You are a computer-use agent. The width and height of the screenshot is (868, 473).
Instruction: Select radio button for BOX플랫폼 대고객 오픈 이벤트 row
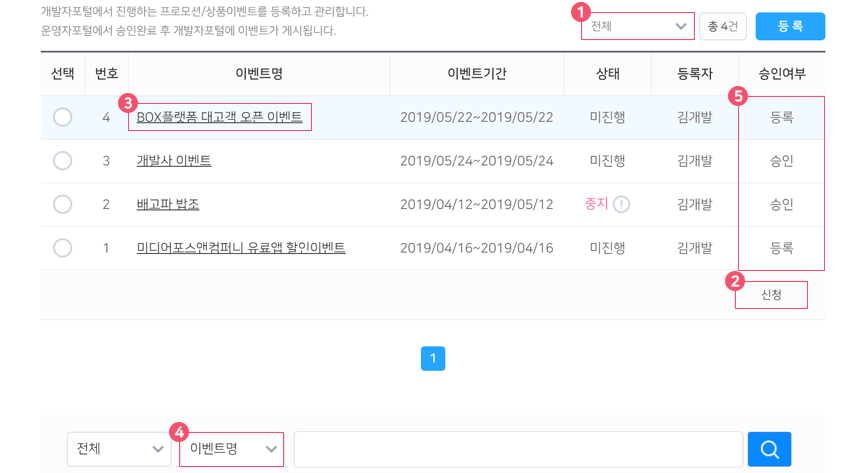tap(63, 117)
